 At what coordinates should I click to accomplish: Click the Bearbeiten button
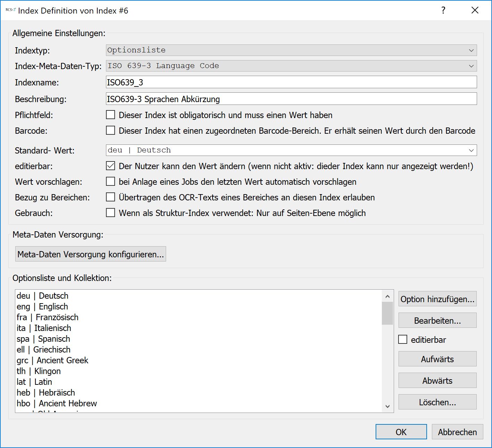pyautogui.click(x=437, y=321)
